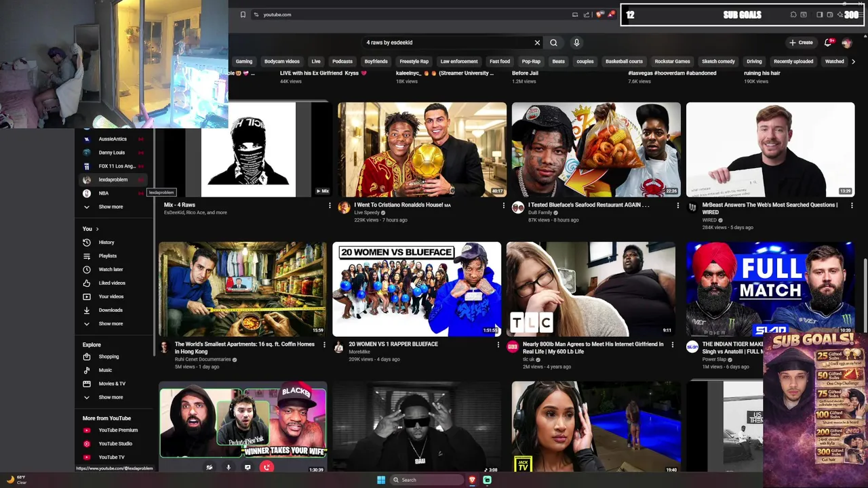The image size is (868, 488).
Task: Open YouTube notifications bell
Action: [828, 43]
